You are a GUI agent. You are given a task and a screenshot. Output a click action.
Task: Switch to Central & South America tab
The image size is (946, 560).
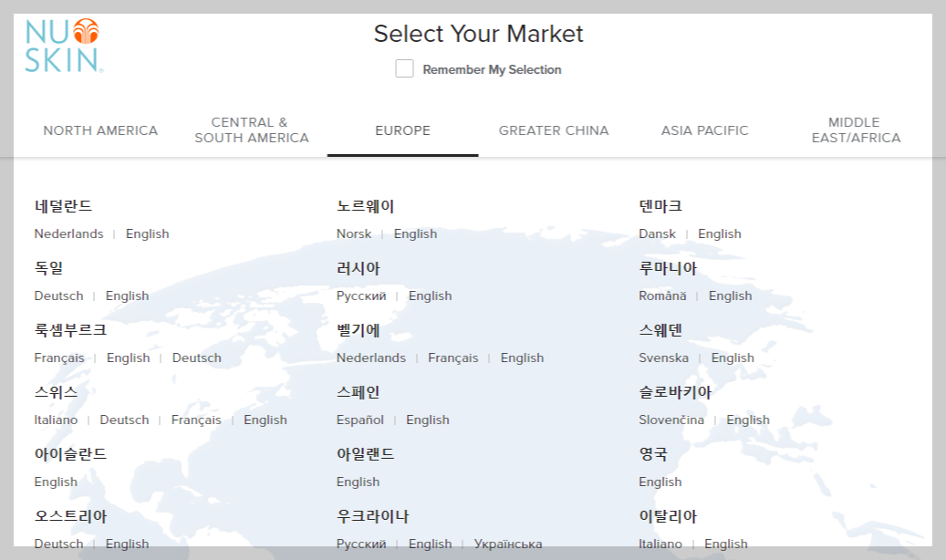tap(252, 130)
